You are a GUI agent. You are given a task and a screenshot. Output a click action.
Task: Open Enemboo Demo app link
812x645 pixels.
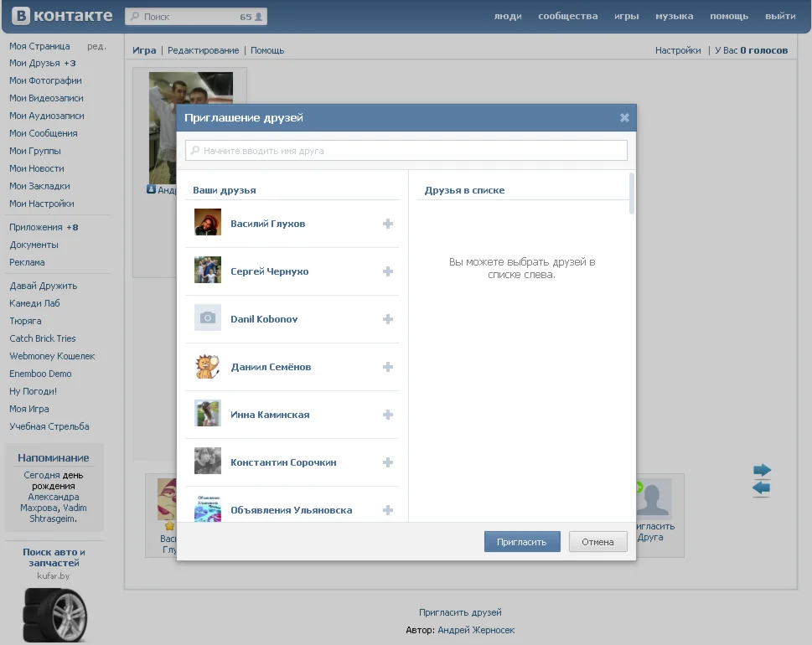pos(40,374)
